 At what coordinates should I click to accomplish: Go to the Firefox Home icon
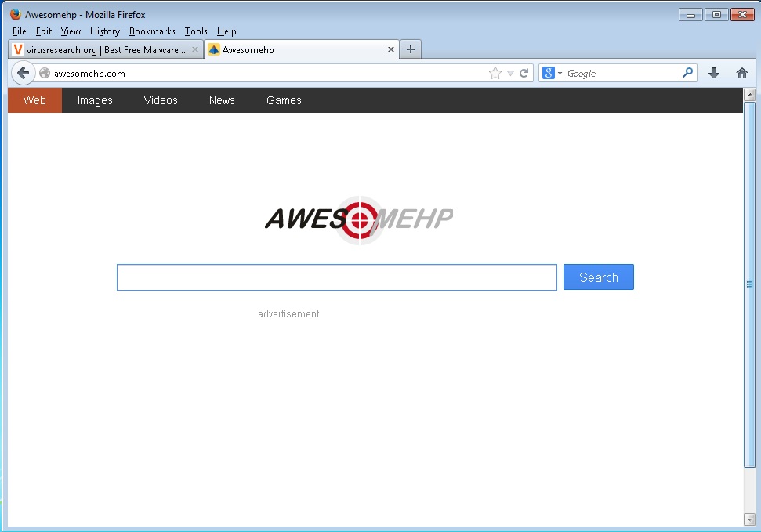coord(741,74)
